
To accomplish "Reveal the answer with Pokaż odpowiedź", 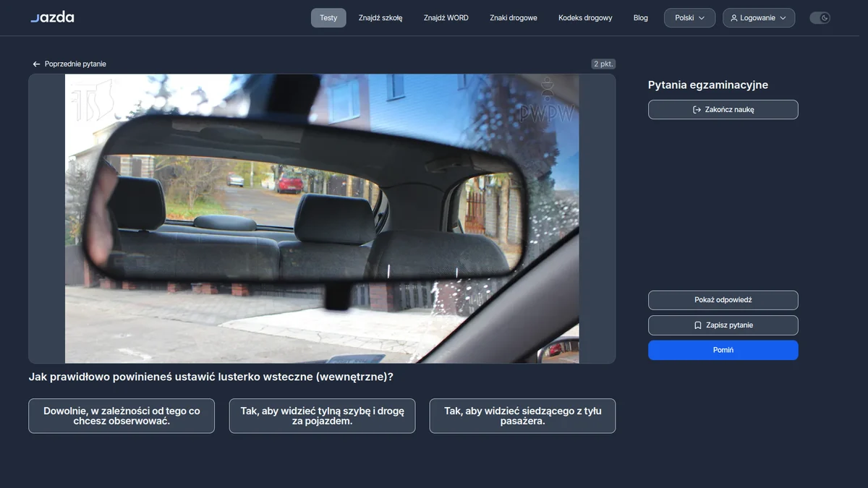I will point(723,300).
